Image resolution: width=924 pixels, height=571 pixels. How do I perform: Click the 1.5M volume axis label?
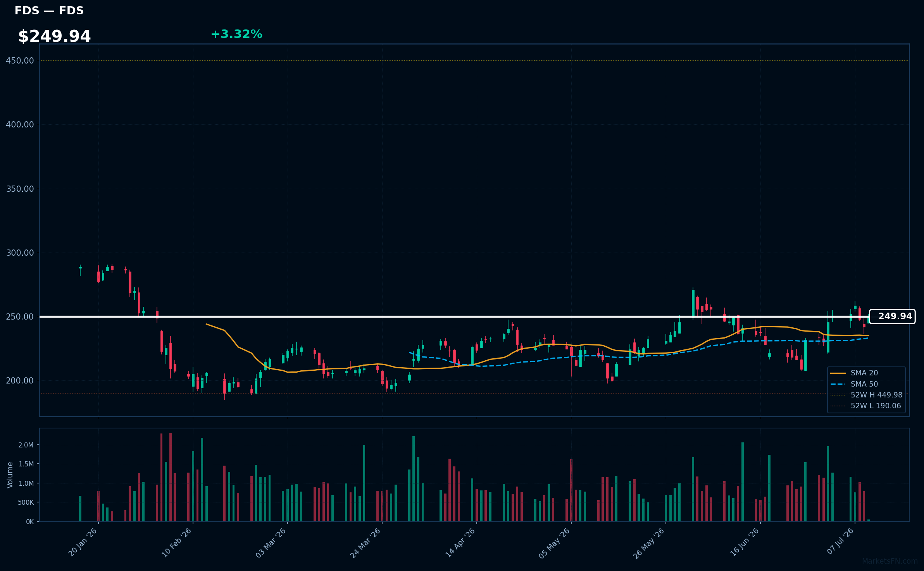pos(26,464)
